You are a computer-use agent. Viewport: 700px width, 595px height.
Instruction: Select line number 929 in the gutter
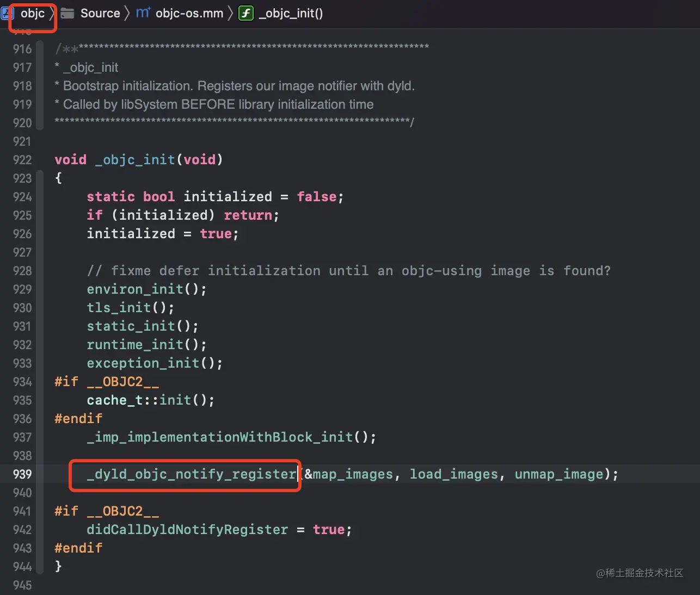[x=22, y=289]
